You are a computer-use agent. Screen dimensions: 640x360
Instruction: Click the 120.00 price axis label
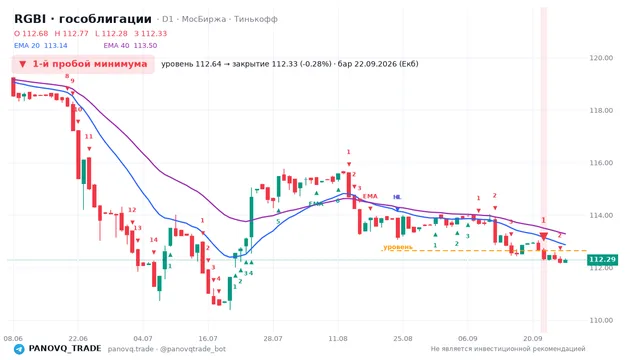(x=601, y=58)
